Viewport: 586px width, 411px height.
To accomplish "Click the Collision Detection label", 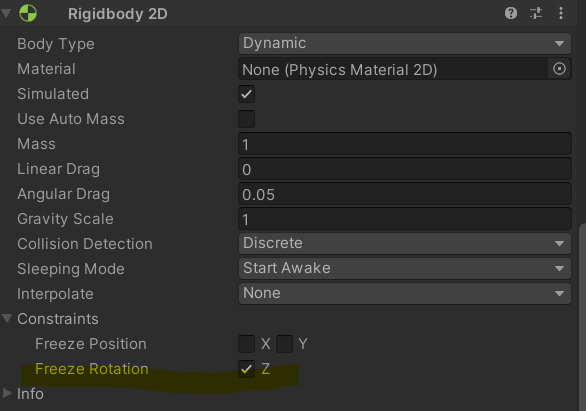I will click(x=85, y=244).
